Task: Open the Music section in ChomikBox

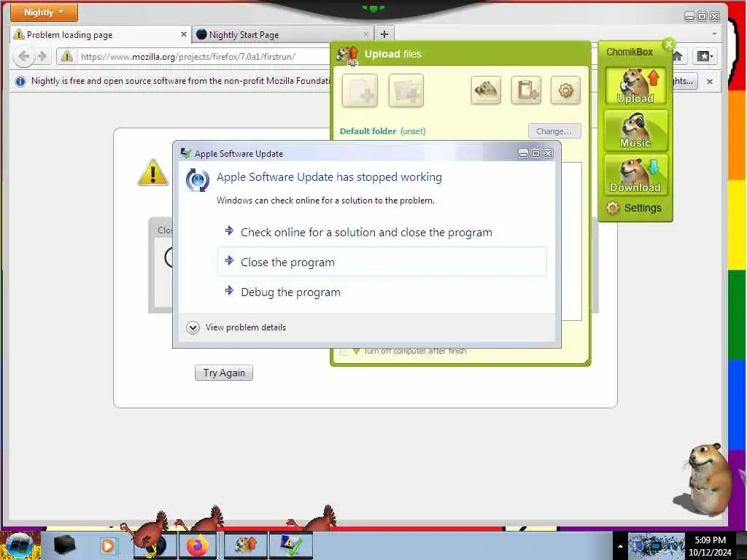Action: (635, 131)
